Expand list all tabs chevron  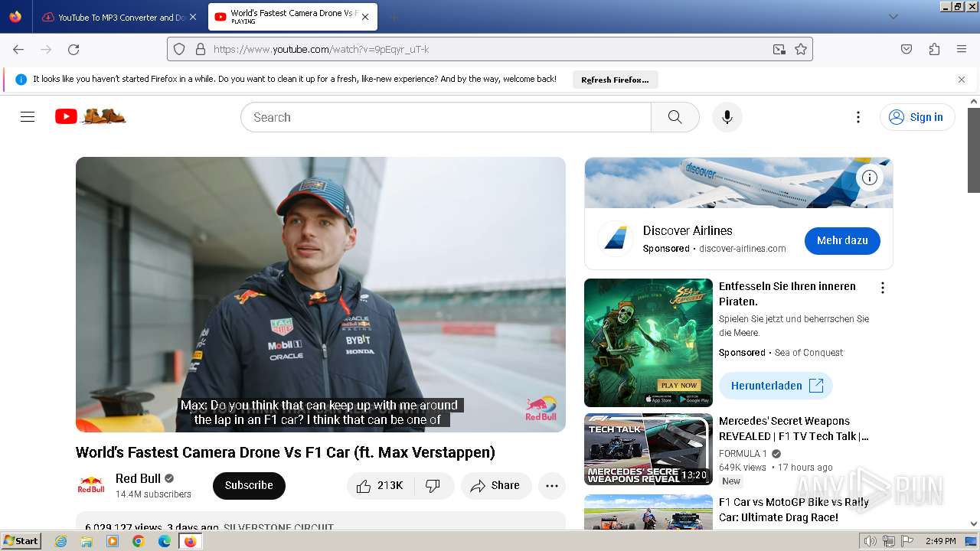893,17
